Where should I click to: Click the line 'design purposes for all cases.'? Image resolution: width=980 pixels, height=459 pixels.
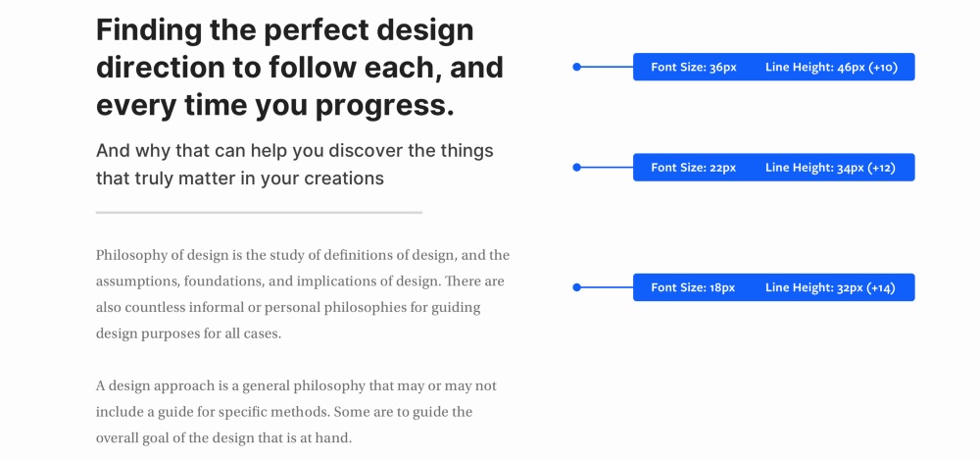pyautogui.click(x=188, y=333)
